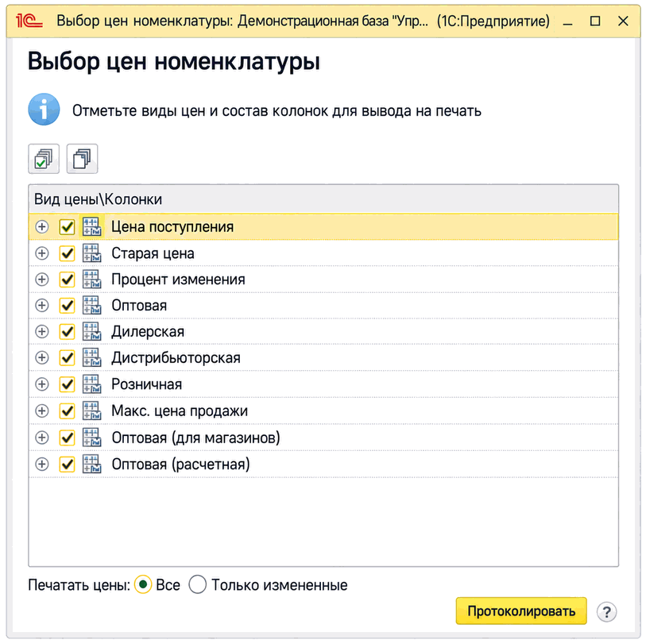Uncheck the Оптовая (для магазинов) checkbox
Image resolution: width=646 pixels, height=644 pixels.
point(67,438)
